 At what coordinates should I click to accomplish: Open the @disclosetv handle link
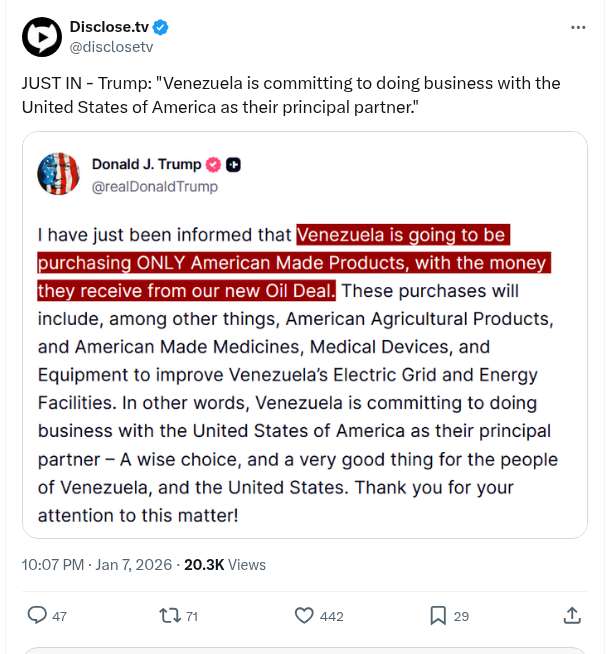tap(110, 46)
